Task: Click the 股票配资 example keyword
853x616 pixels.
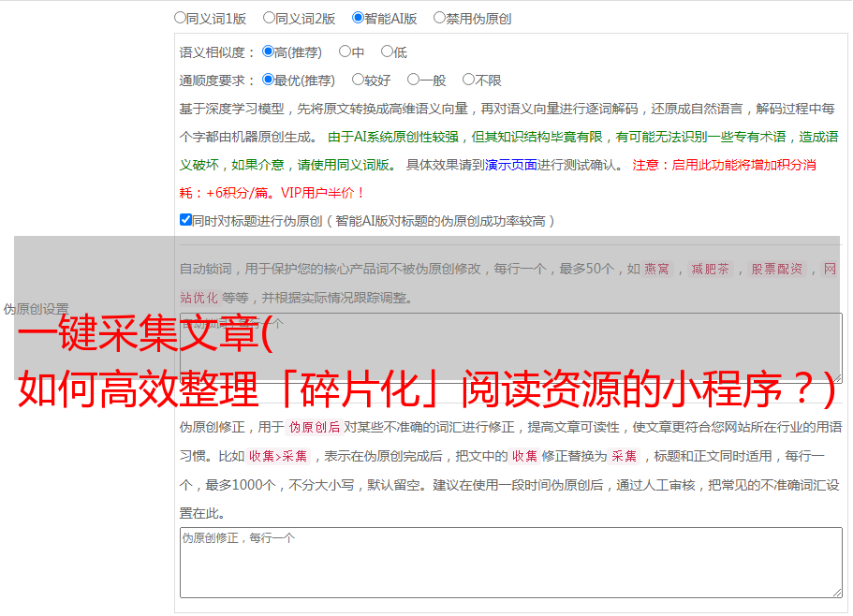Action: pos(777,269)
